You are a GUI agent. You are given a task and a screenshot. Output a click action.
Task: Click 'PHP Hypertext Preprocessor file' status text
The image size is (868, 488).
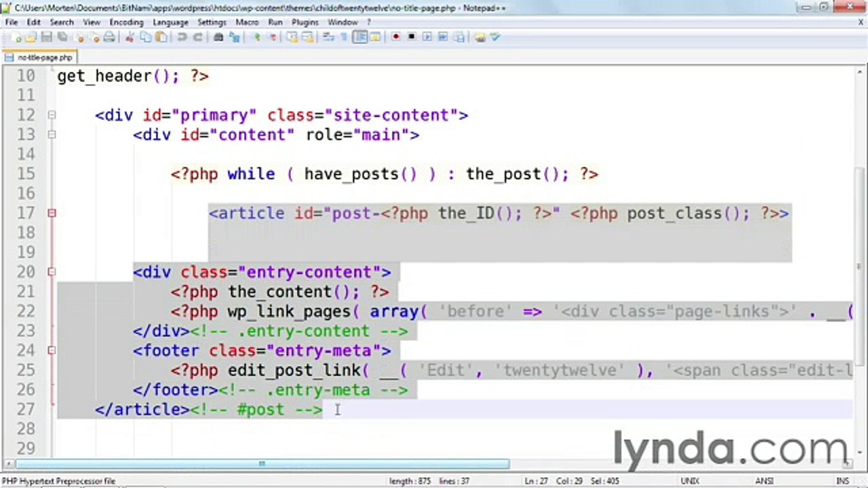pos(58,481)
